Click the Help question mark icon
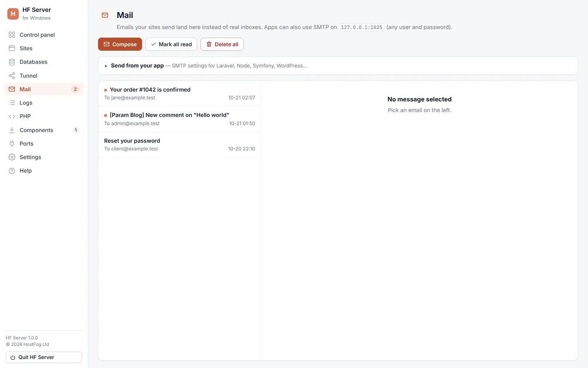This screenshot has height=368, width=588. 12,171
